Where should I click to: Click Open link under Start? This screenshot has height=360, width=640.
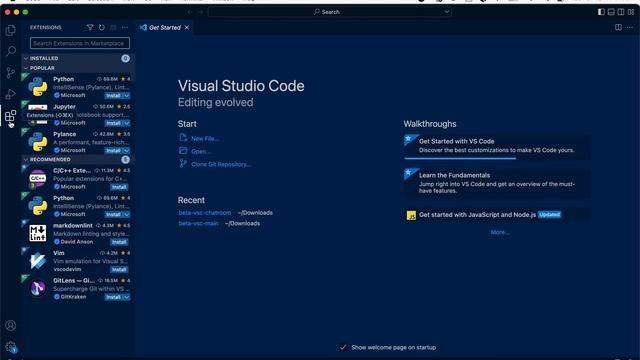pyautogui.click(x=201, y=151)
